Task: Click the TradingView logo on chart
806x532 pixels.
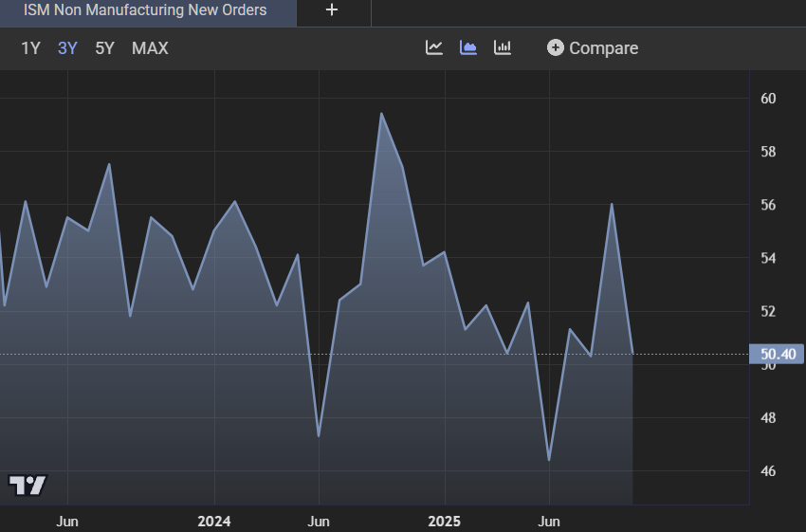Action: tap(27, 486)
